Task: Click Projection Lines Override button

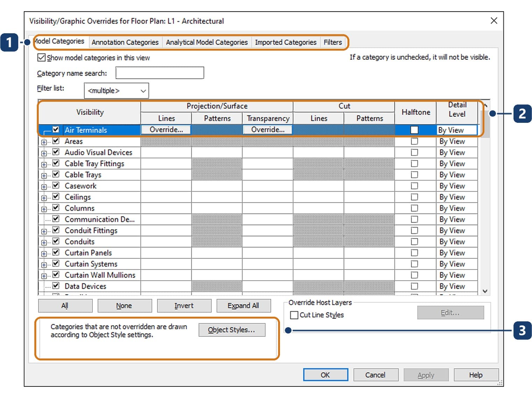Action: coord(166,130)
